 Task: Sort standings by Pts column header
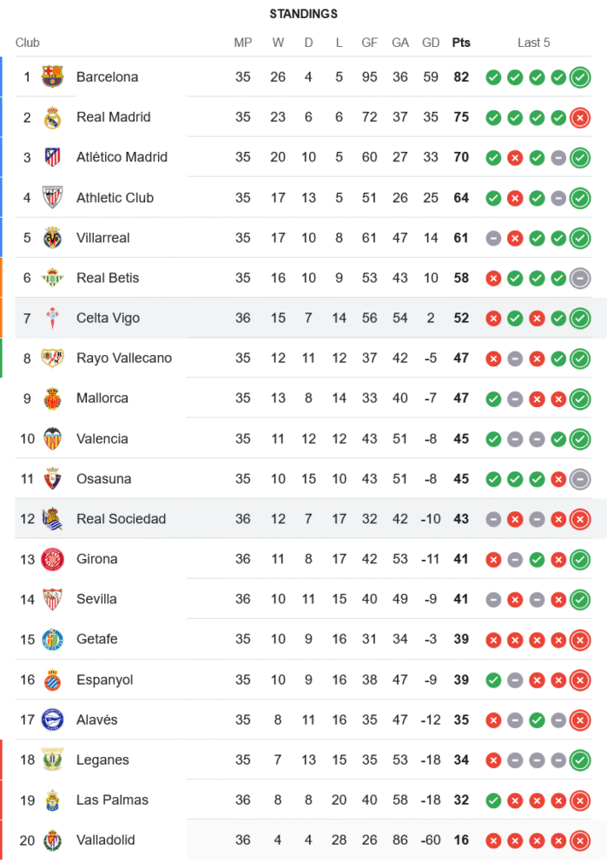pos(461,43)
